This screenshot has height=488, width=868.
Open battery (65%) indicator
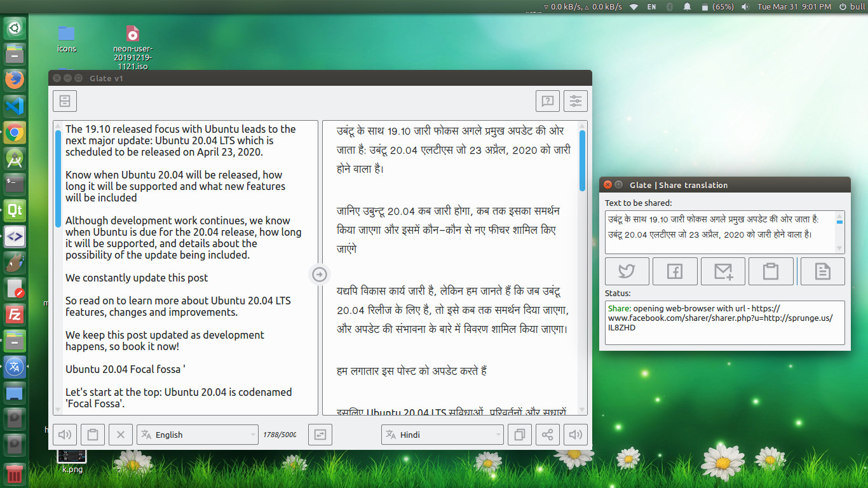pyautogui.click(x=717, y=7)
